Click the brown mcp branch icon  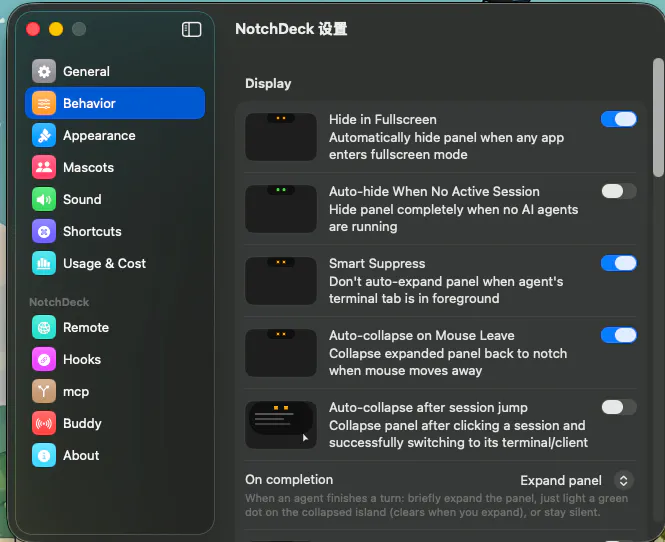tap(44, 391)
